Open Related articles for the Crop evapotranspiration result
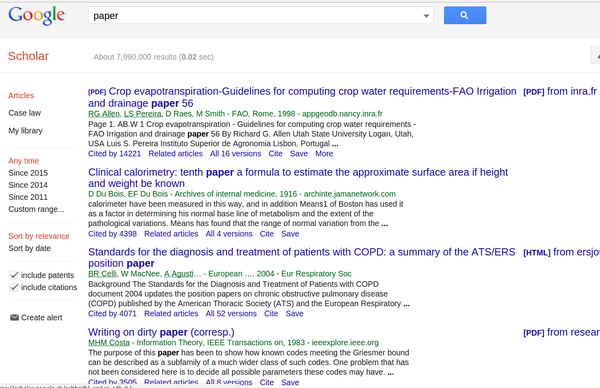Screen dimensions: 600x388 (x=175, y=153)
